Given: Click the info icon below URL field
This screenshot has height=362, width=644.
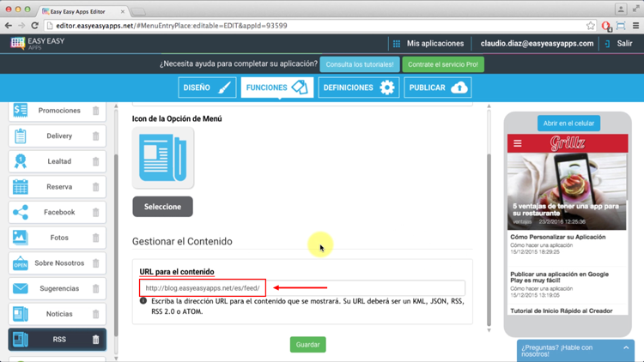Looking at the screenshot, I should [143, 301].
